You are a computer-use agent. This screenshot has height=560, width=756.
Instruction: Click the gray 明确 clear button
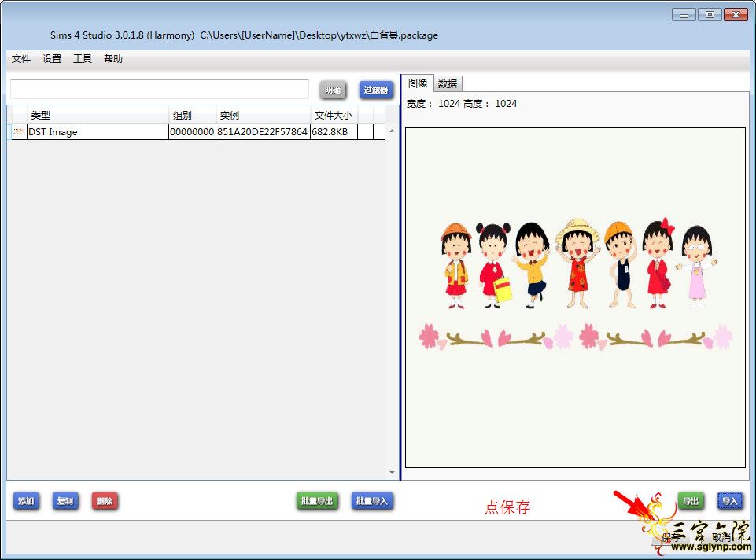pos(333,90)
